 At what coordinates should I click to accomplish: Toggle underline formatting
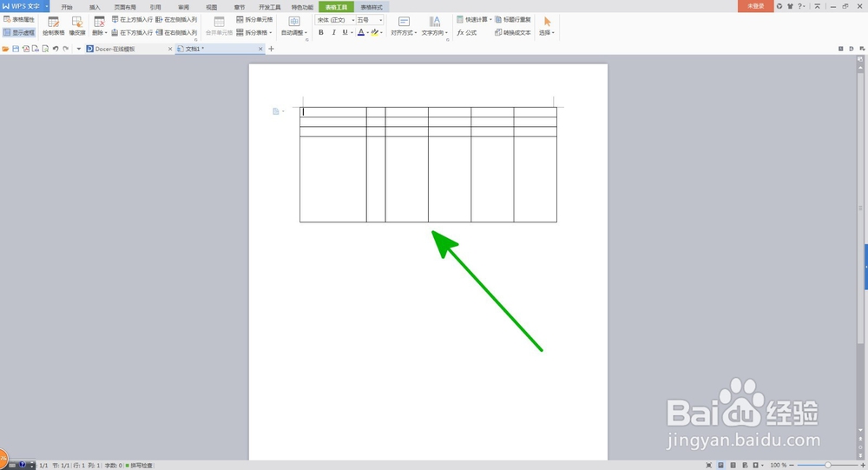(x=345, y=33)
